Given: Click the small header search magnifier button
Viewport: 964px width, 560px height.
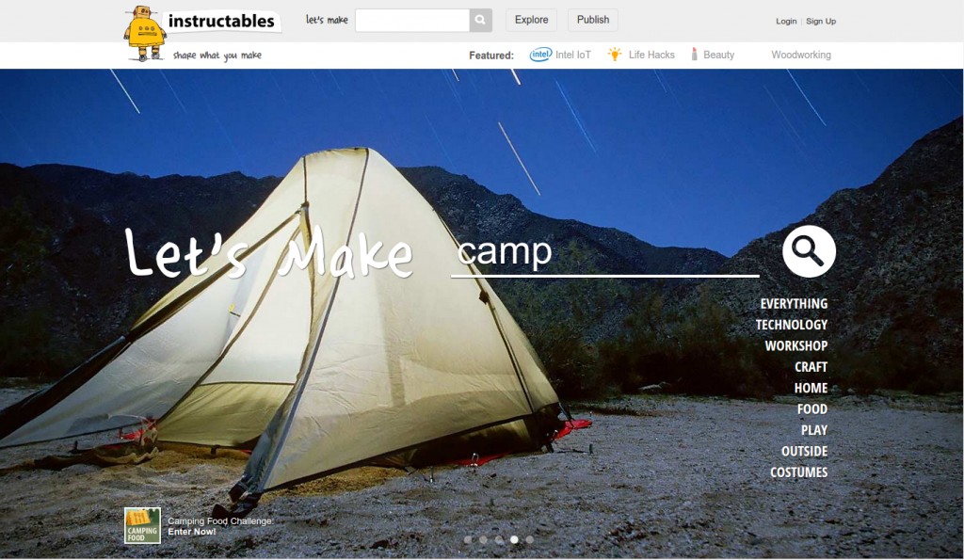Looking at the screenshot, I should [x=481, y=21].
